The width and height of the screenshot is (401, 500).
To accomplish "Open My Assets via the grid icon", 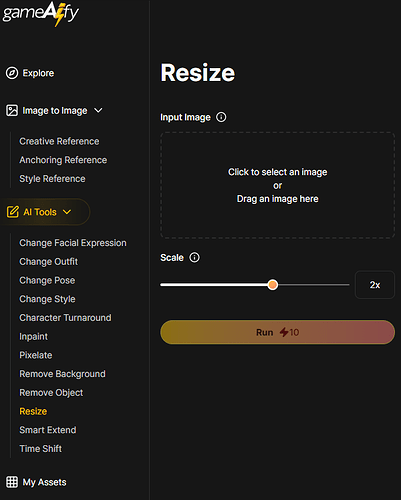I will coord(12,482).
